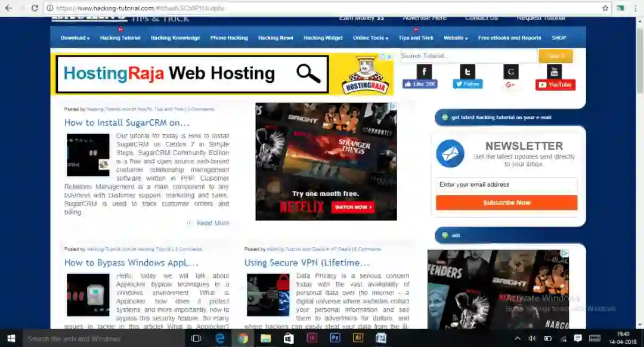Viewport: 644px width, 347px height.
Task: Expand the Online Tools menu
Action: tap(370, 38)
